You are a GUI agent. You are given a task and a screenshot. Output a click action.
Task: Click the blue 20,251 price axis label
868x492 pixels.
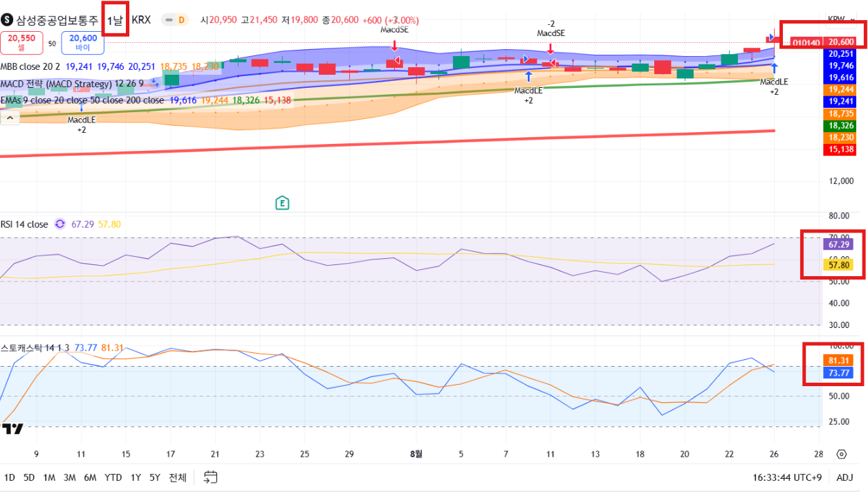click(840, 54)
